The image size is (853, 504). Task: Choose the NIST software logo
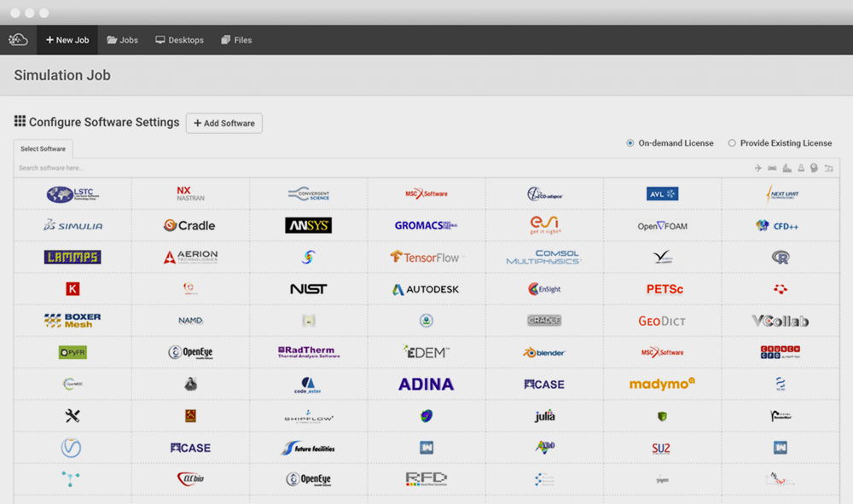click(309, 289)
